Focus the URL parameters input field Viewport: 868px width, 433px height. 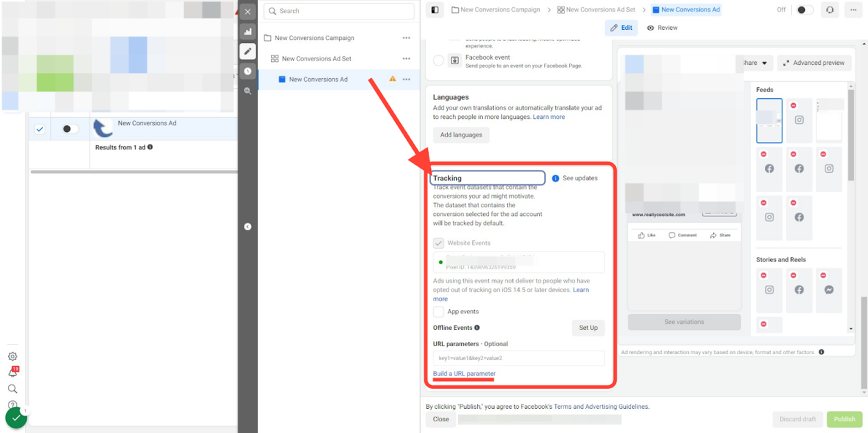pos(519,358)
